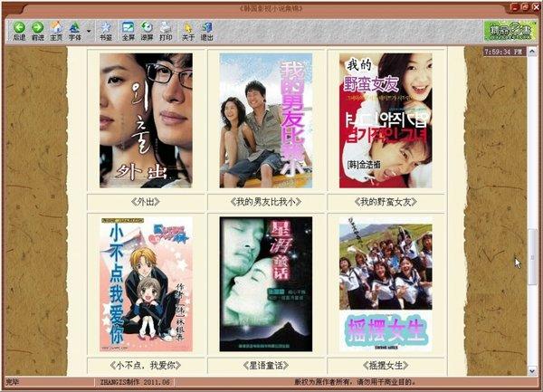Open the 我的男友比我小 book cover
Image resolution: width=543 pixels, height=392 pixels.
tap(266, 120)
